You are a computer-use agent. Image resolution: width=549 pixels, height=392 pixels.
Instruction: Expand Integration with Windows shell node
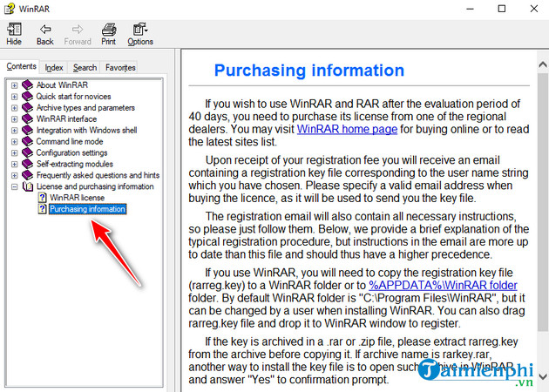[14, 130]
